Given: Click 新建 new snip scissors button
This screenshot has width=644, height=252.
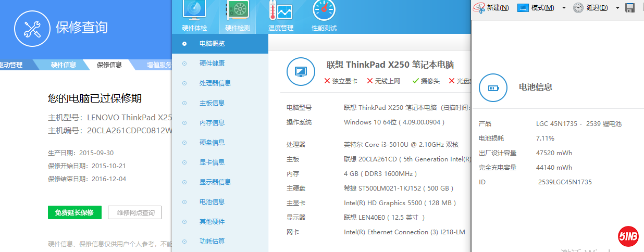Looking at the screenshot, I should point(491,8).
